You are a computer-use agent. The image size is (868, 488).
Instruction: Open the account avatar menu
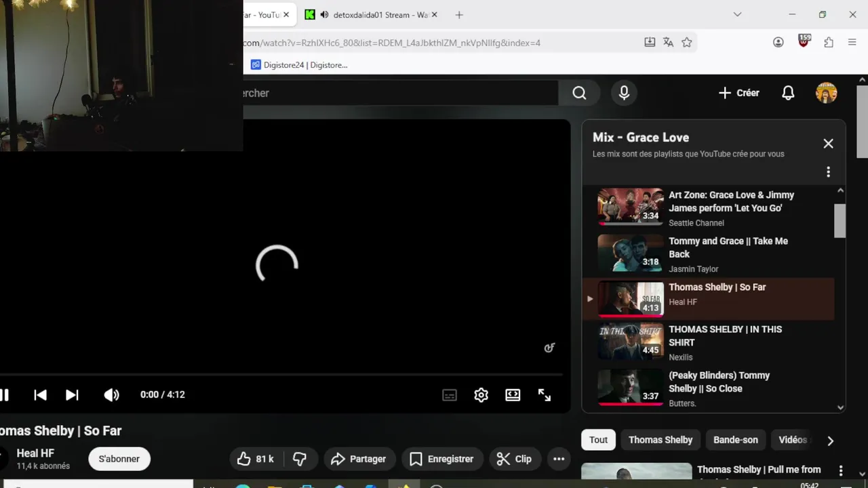point(826,93)
